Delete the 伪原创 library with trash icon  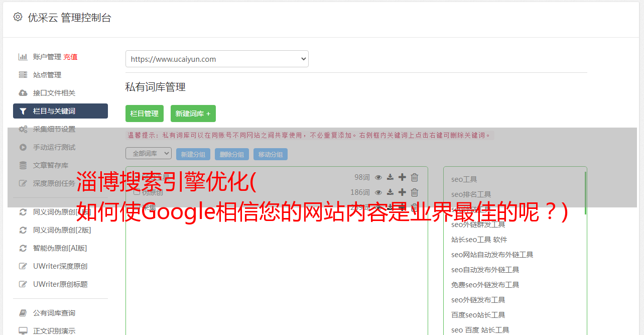(415, 192)
